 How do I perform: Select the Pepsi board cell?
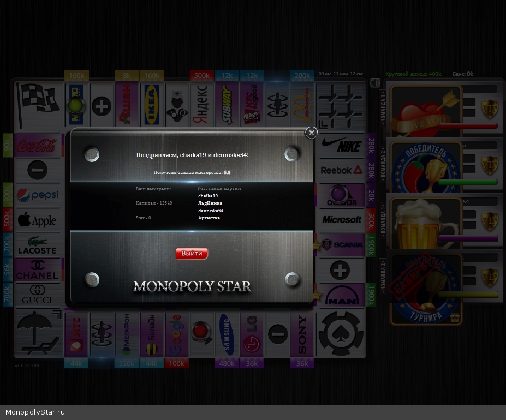coord(38,195)
